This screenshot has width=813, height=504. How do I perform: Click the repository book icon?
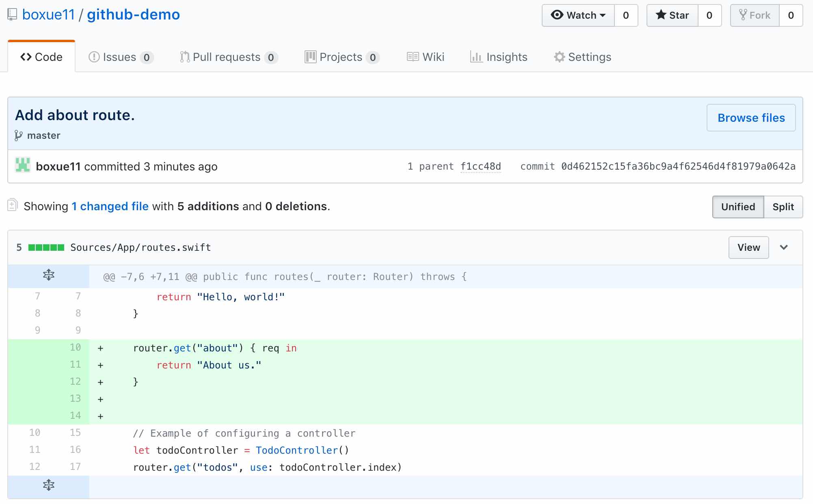click(12, 15)
